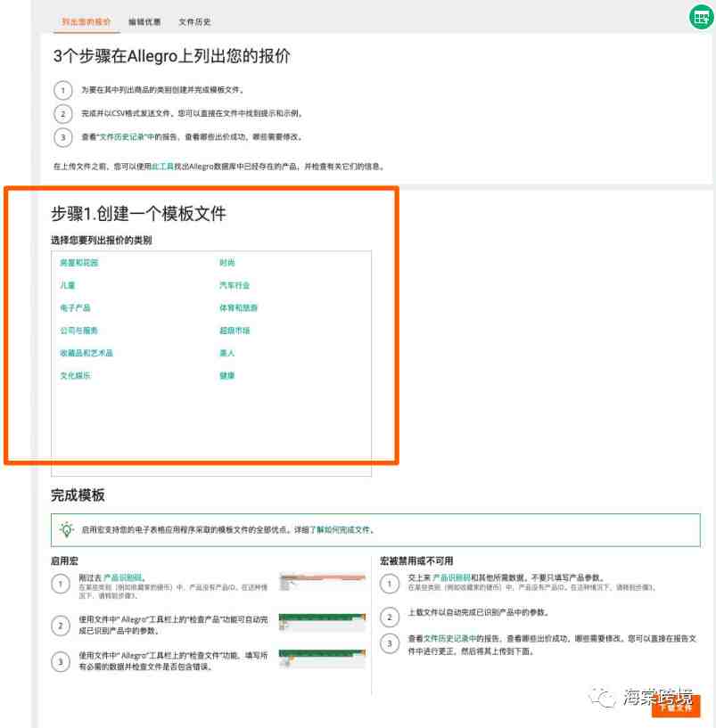716x728 pixels.
Task: Select the orange 列出您的报价 tab
Action: pyautogui.click(x=86, y=21)
